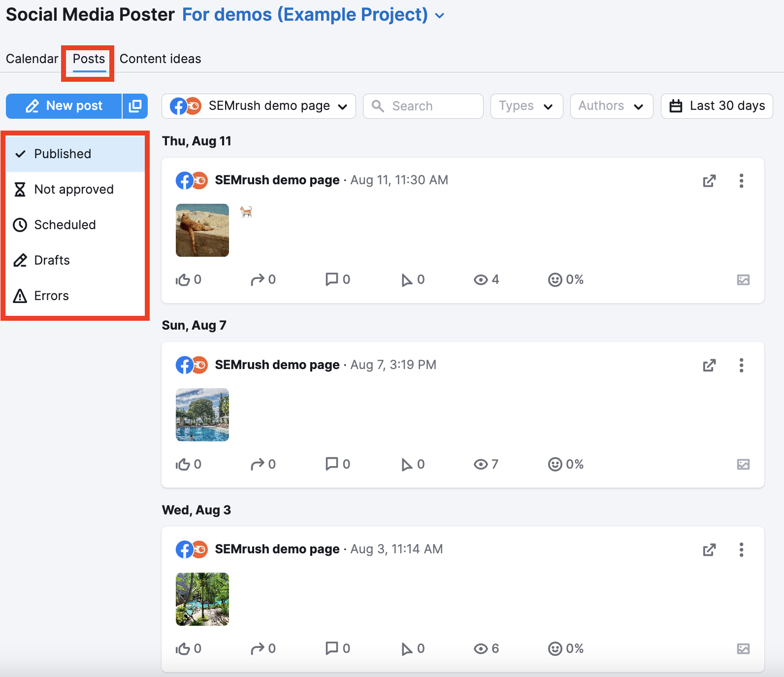Select the Not approved filter
This screenshot has width=784, height=677.
click(75, 189)
